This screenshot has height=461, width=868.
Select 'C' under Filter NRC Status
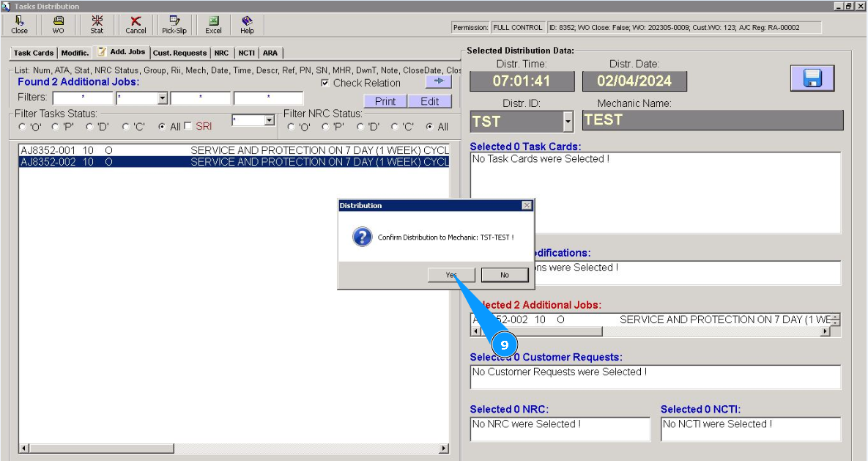tap(395, 127)
